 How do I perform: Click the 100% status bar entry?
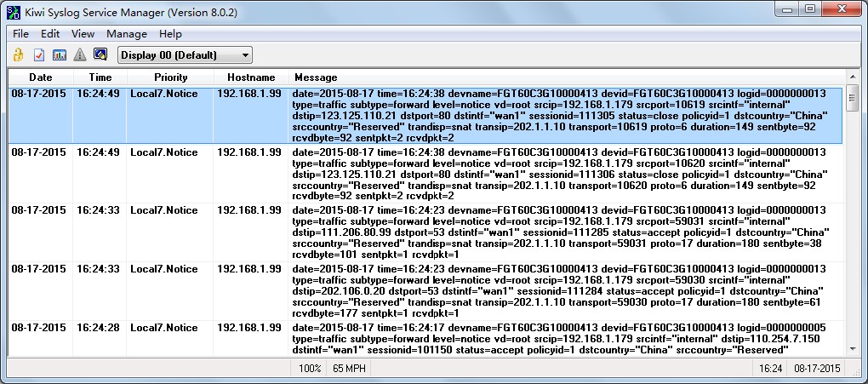tap(310, 369)
